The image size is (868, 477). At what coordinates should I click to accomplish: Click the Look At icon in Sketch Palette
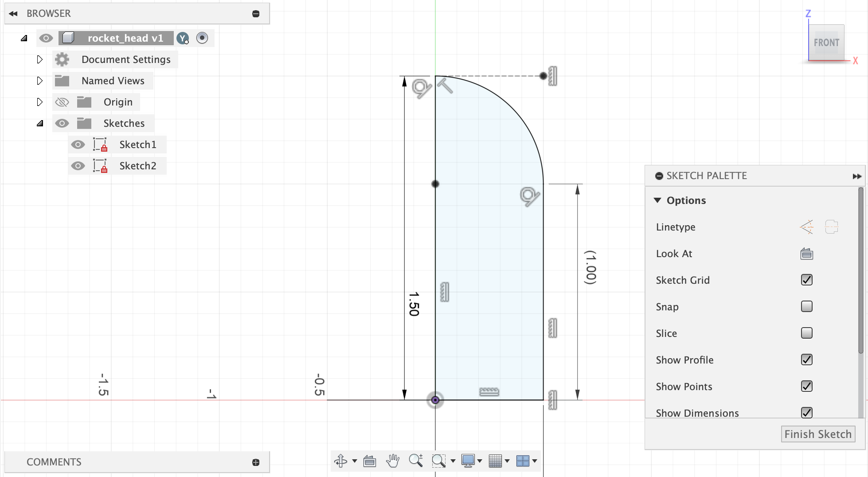click(x=806, y=254)
